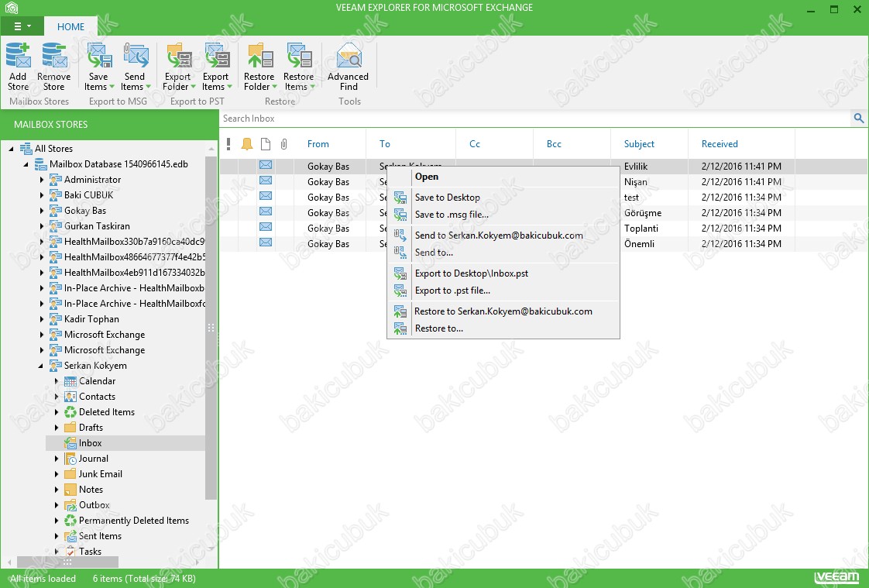The image size is (869, 588).
Task: Click the envelope icon of the Önemli message
Action: click(x=266, y=242)
